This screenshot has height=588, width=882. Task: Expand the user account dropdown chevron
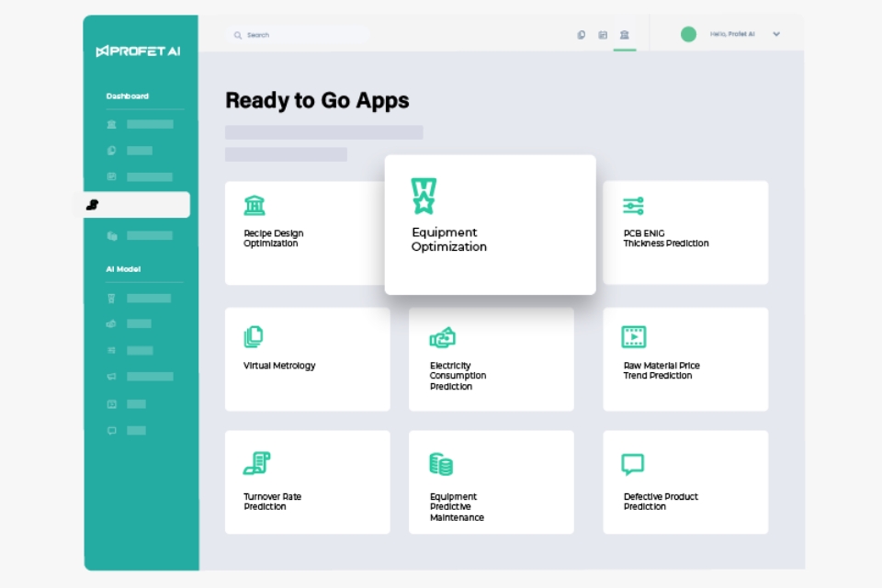776,34
